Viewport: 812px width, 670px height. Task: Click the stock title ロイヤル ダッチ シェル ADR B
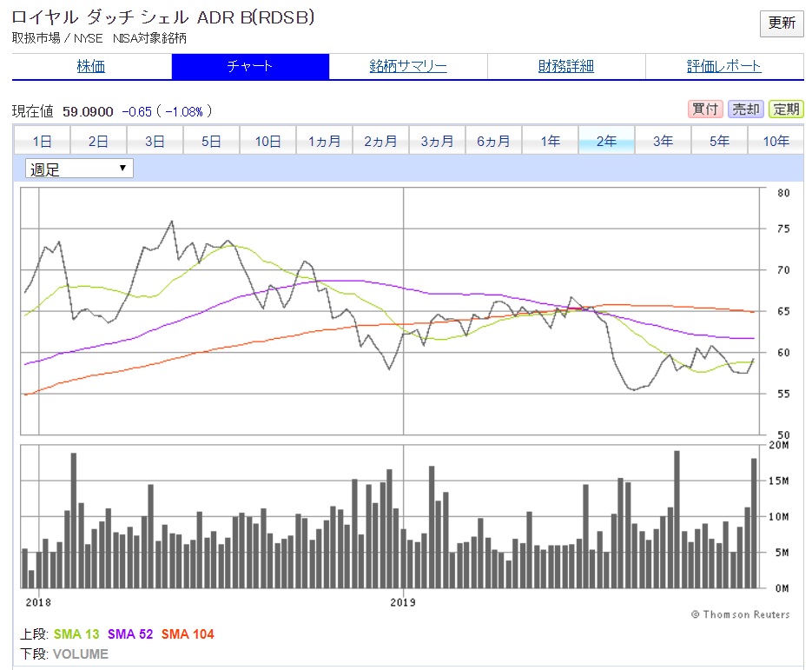tap(163, 17)
